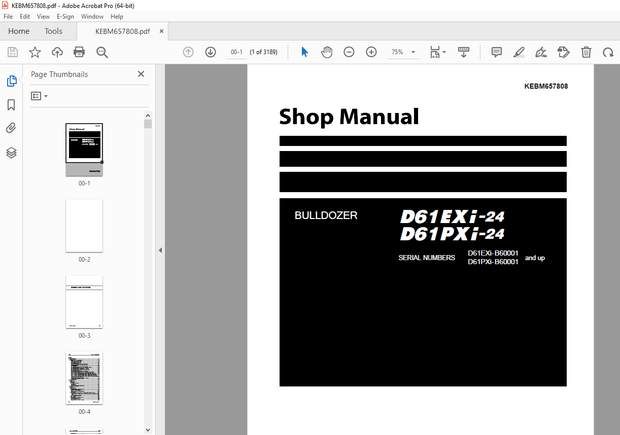Viewport: 620px width, 435px height.
Task: Open the find text magnifier icon
Action: tap(102, 52)
